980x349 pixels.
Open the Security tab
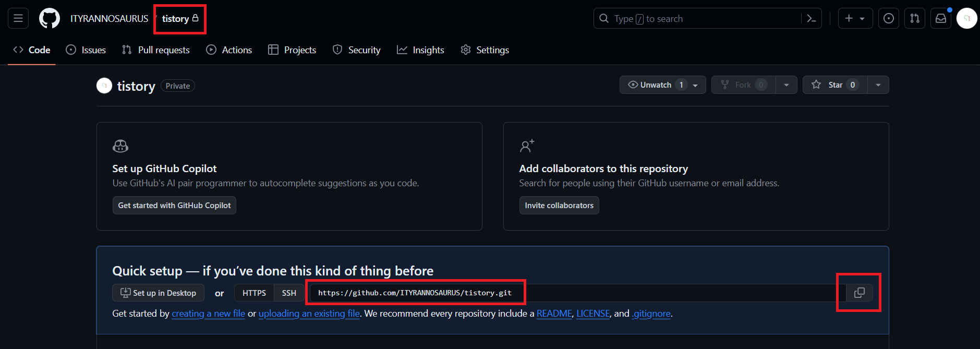[357, 50]
